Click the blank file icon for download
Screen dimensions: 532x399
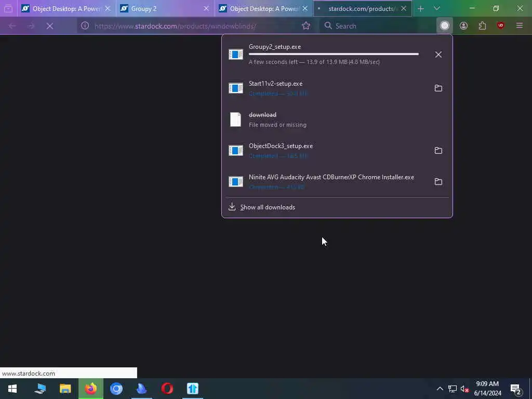pyautogui.click(x=235, y=119)
